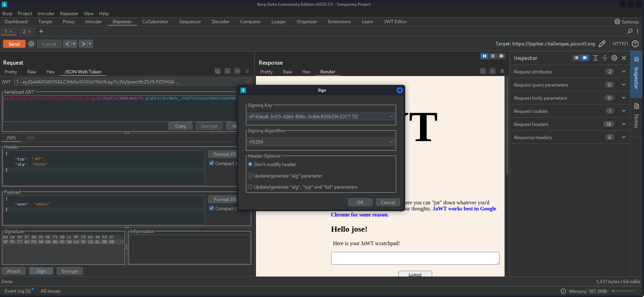Image resolution: width=644 pixels, height=297 pixels.
Task: Toggle non-printable \n icon in Request panel
Action: [237, 71]
